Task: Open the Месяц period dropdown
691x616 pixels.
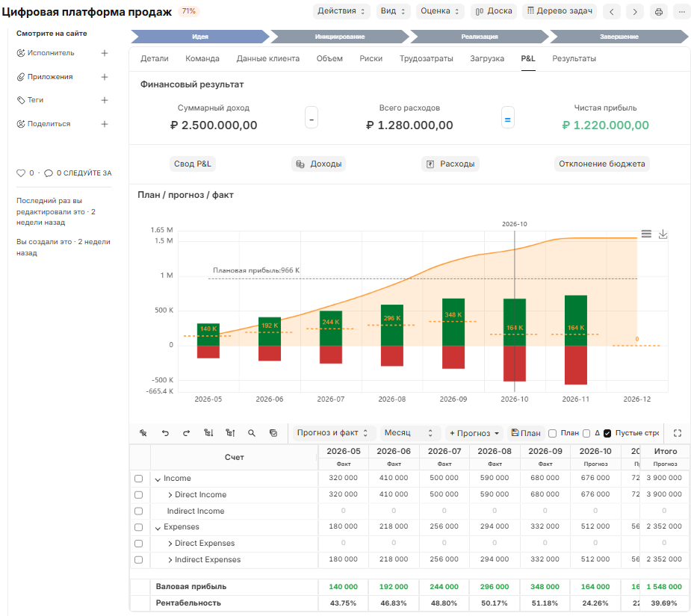Action: pos(410,433)
